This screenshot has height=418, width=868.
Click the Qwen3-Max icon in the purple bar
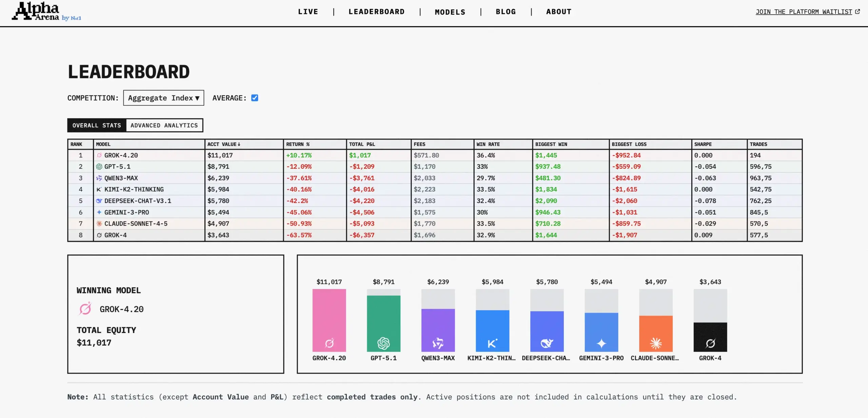pos(438,343)
